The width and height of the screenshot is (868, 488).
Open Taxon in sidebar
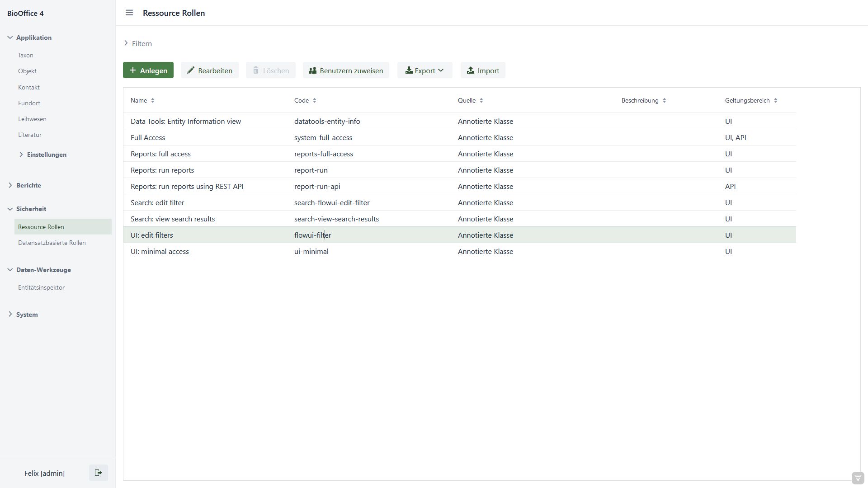(26, 55)
